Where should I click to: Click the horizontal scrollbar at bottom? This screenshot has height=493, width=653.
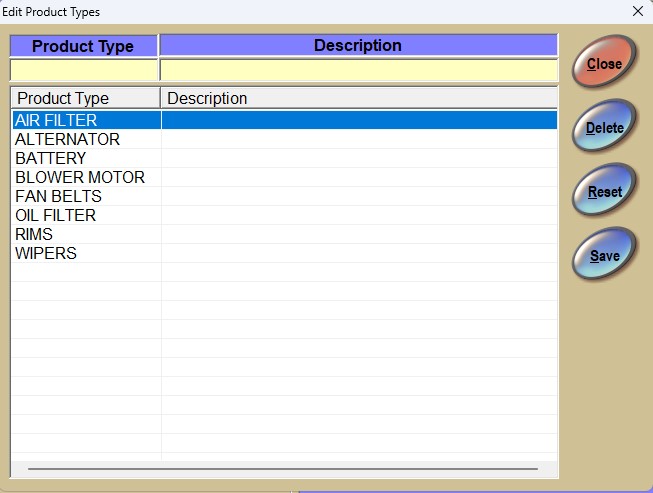point(283,467)
